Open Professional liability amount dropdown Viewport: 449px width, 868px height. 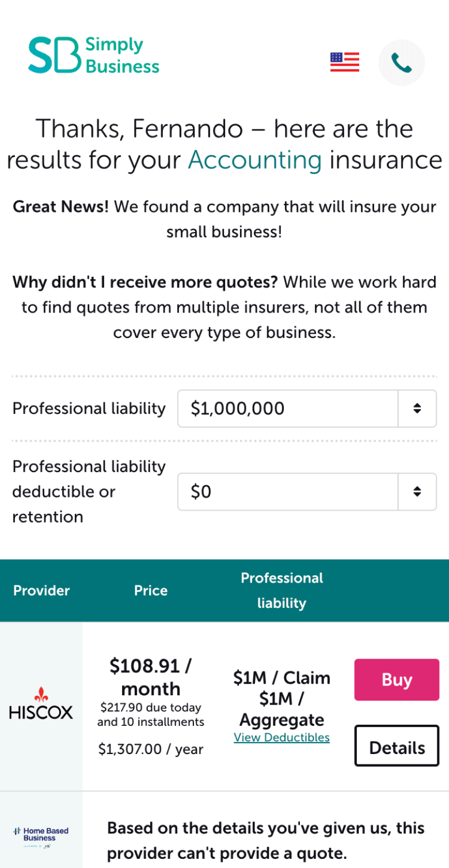[288, 409]
